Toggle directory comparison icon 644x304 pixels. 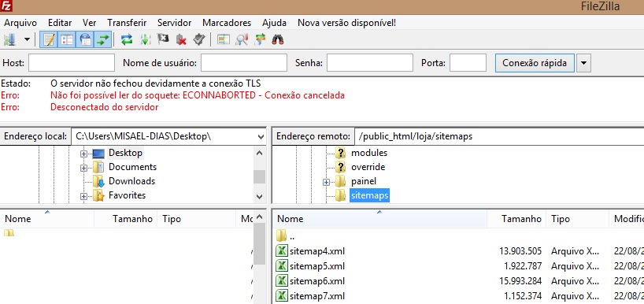pos(242,40)
